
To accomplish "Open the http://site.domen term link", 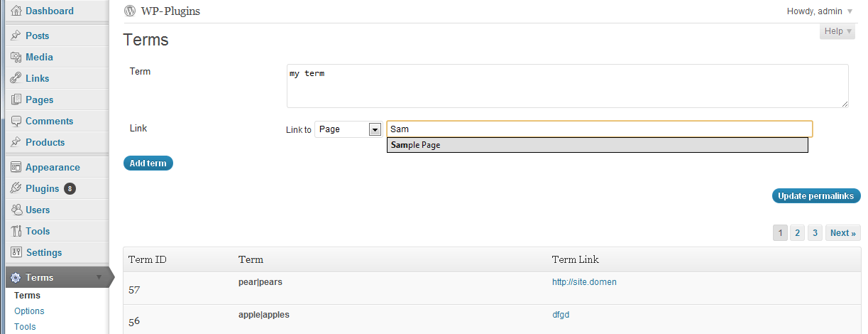I will (584, 282).
